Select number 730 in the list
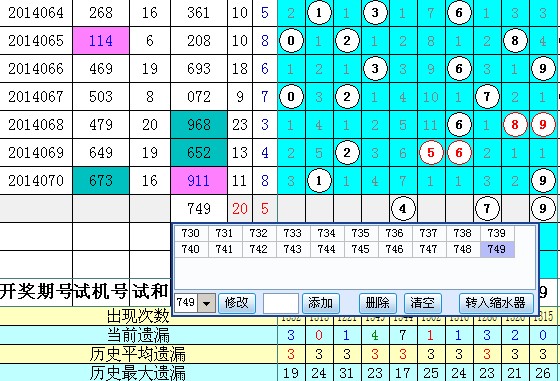This screenshot has height=381, width=560. [x=190, y=234]
